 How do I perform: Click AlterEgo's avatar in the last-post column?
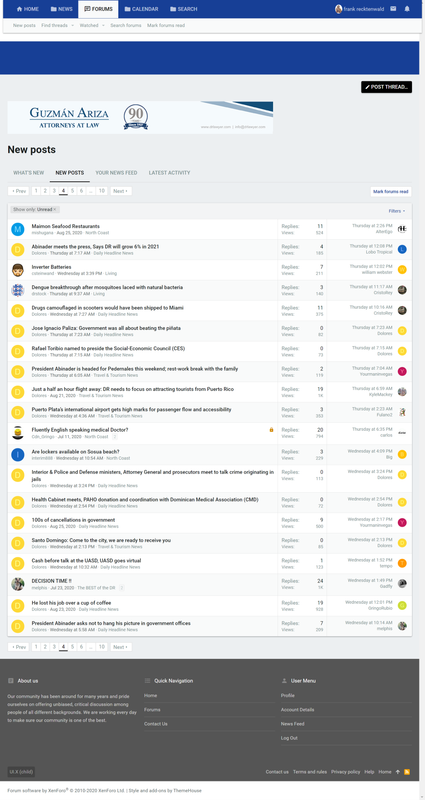pos(402,229)
